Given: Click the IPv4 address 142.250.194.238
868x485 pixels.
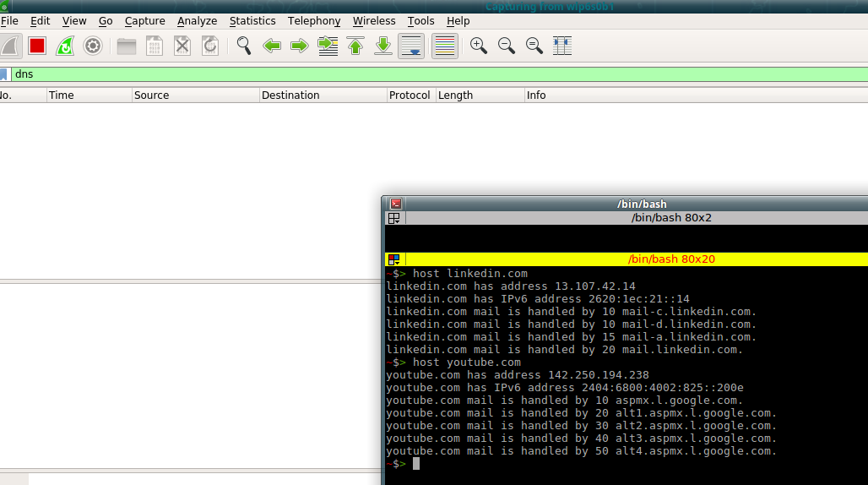Looking at the screenshot, I should coord(599,375).
